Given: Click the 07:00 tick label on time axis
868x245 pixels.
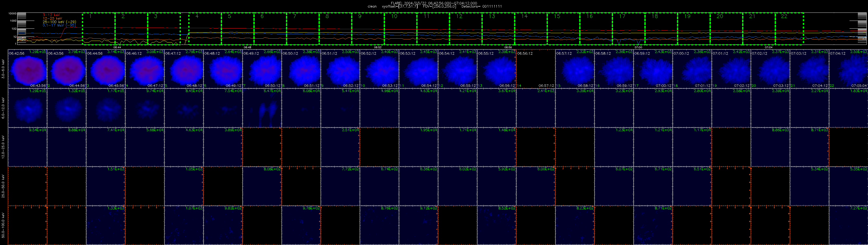Looking at the screenshot, I should tap(638, 47).
